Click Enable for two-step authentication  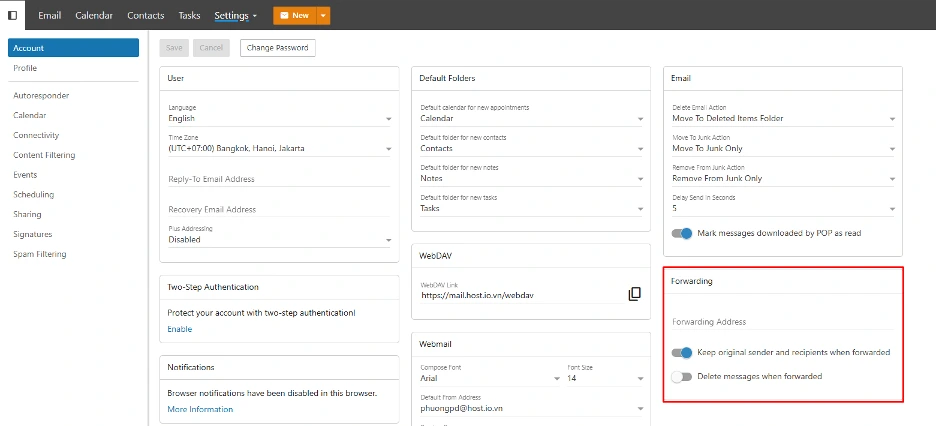coord(180,329)
